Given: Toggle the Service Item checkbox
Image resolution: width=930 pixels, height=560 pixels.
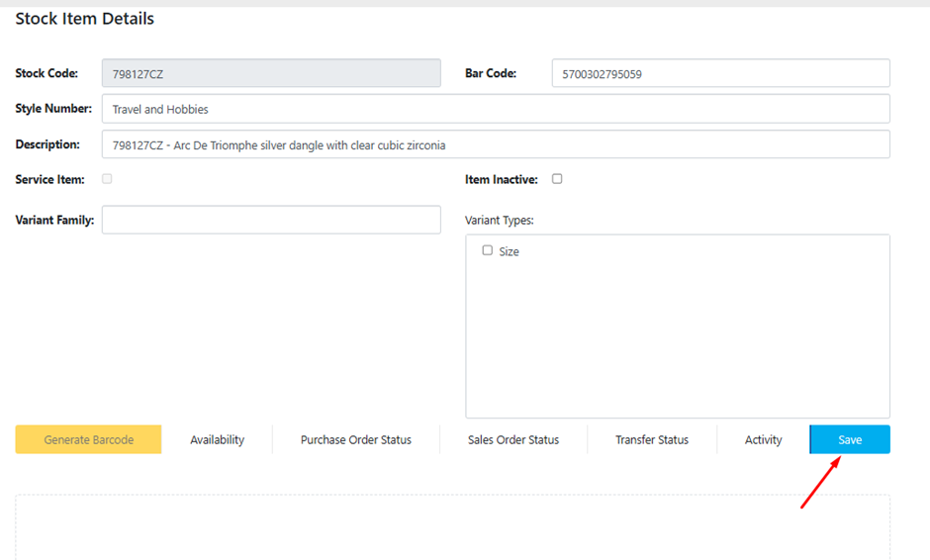Looking at the screenshot, I should click(x=107, y=179).
